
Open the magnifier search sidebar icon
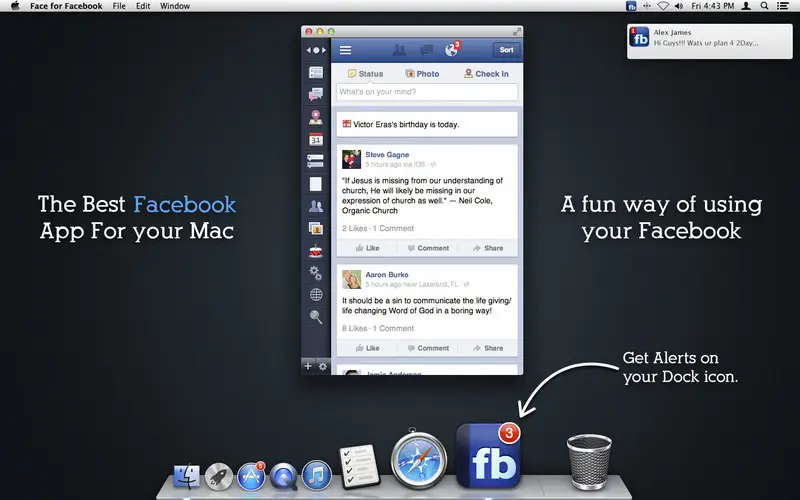pos(316,317)
